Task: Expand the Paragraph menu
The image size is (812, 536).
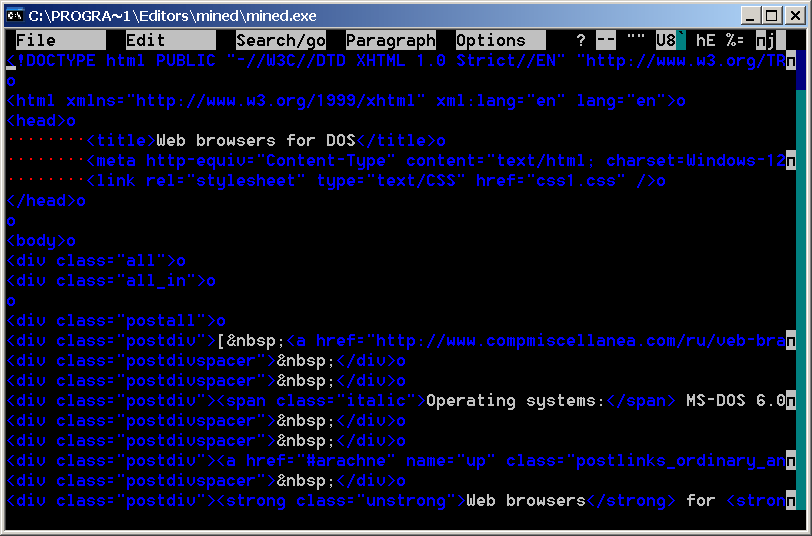Action: (391, 41)
